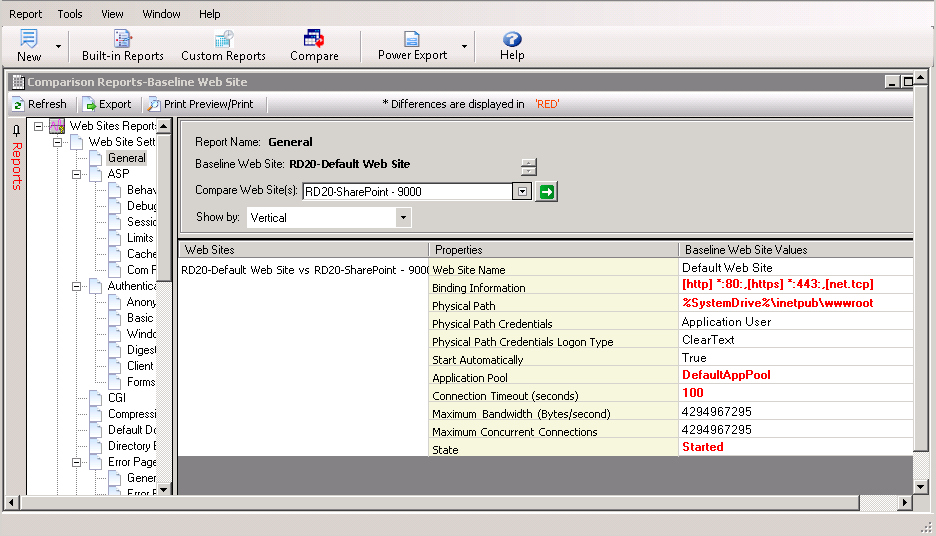Collapse the Error Pages tree node
The width and height of the screenshot is (936, 536).
[x=76, y=463]
